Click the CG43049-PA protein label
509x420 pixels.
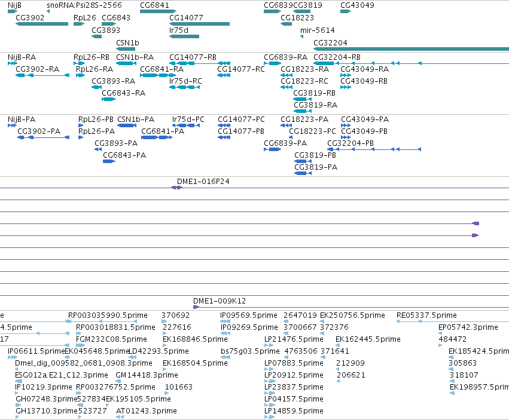coord(364,119)
